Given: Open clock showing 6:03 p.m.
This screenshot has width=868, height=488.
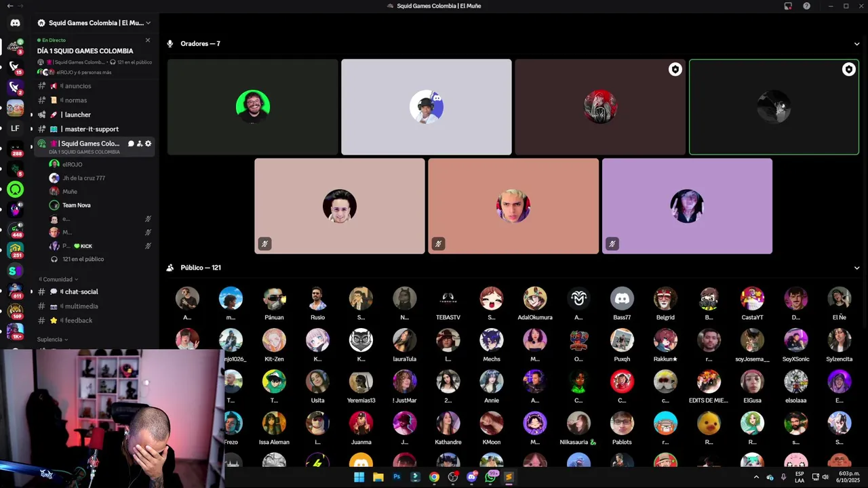Looking at the screenshot, I should [x=848, y=477].
